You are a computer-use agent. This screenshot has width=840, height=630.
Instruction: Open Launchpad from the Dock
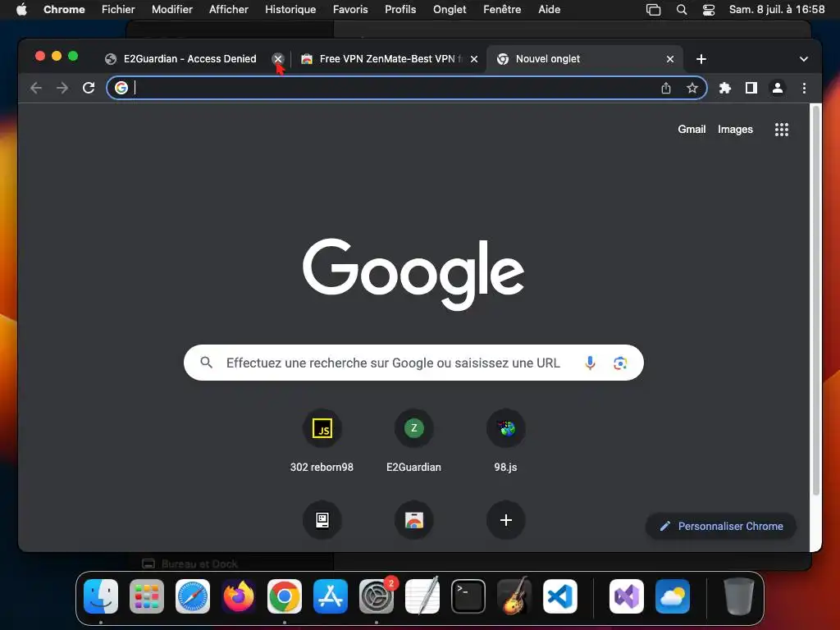(x=147, y=596)
